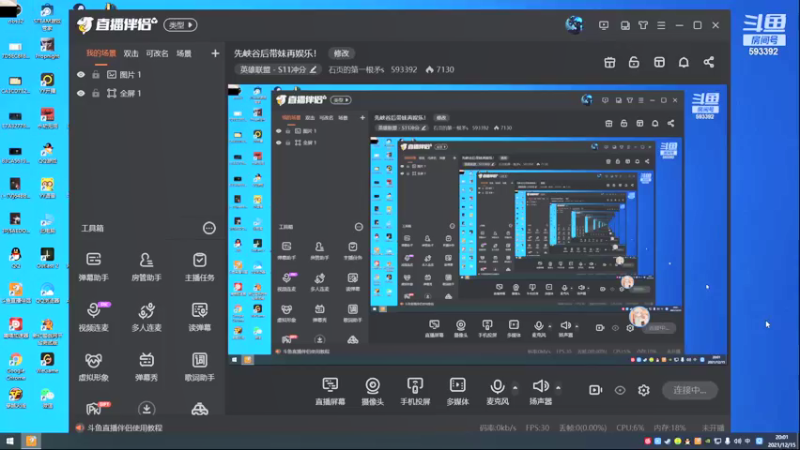Screen dimensions: 800x450
Task: Click the unlock padlock icon in top row
Action: click(634, 62)
